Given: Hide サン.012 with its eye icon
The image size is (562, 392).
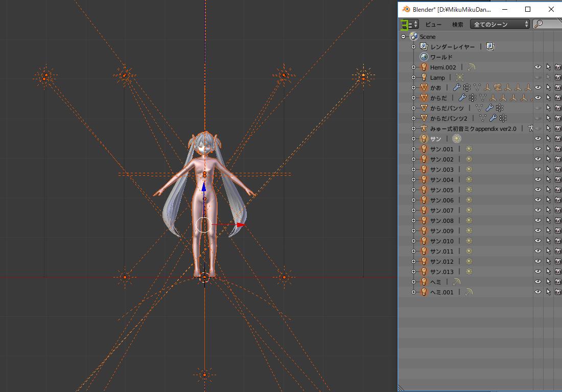Looking at the screenshot, I should click(537, 262).
